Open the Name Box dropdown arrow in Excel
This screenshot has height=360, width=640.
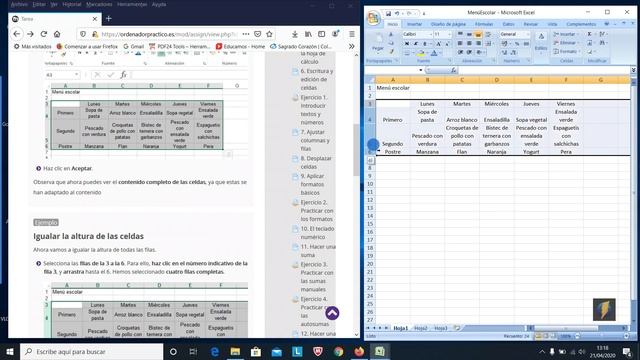(421, 70)
